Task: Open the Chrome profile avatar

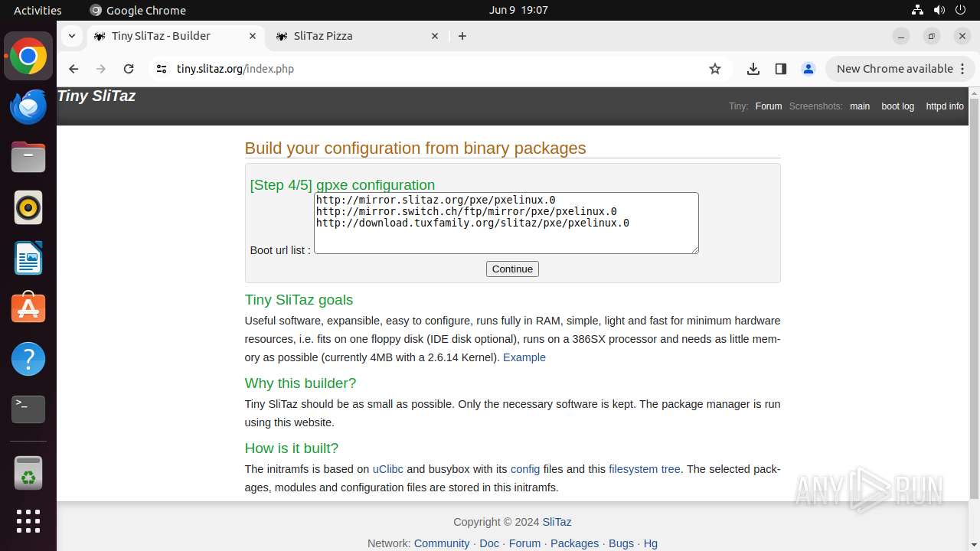Action: [x=808, y=69]
